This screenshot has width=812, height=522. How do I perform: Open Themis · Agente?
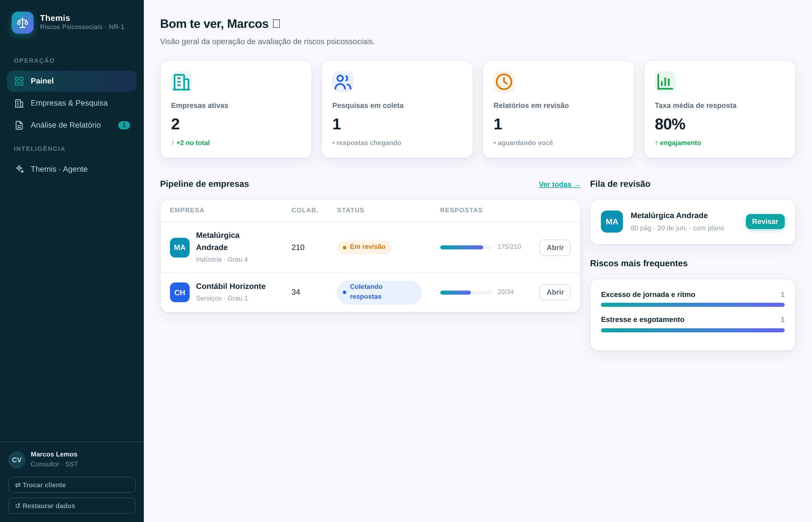coord(72,169)
